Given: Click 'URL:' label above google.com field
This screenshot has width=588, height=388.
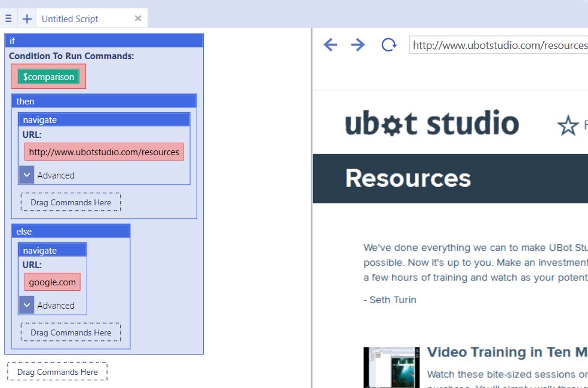Looking at the screenshot, I should (x=32, y=265).
